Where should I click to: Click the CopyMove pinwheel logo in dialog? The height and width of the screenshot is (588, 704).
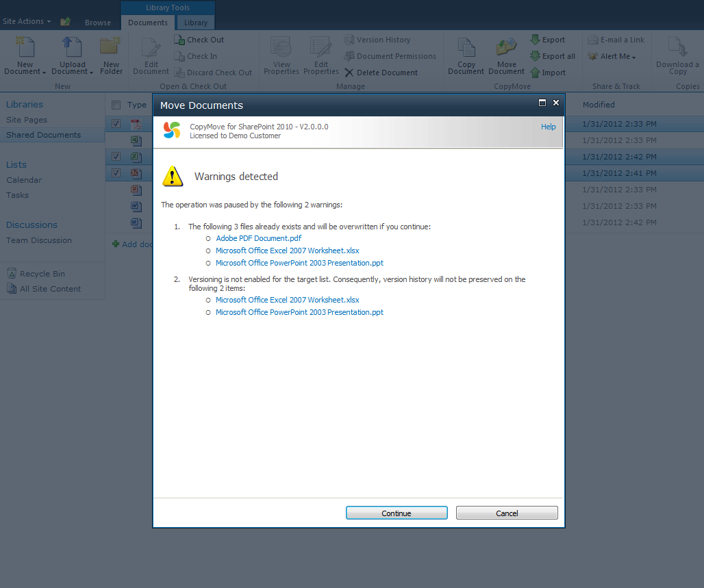pyautogui.click(x=172, y=130)
